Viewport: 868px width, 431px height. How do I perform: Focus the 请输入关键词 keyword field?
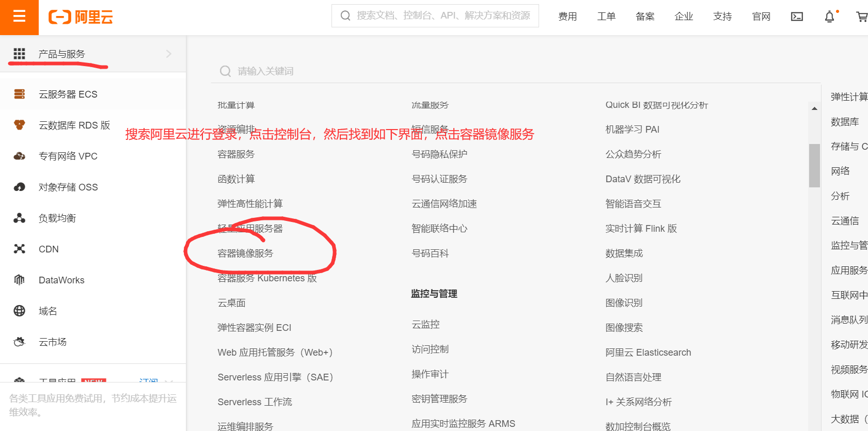515,71
